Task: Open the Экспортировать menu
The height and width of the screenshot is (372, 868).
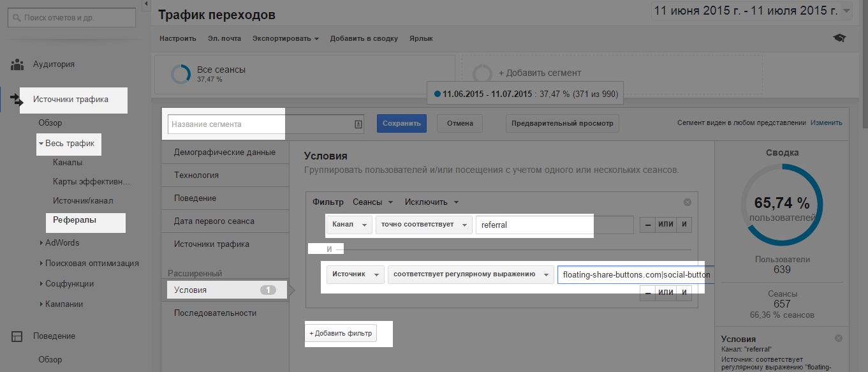Action: click(285, 38)
